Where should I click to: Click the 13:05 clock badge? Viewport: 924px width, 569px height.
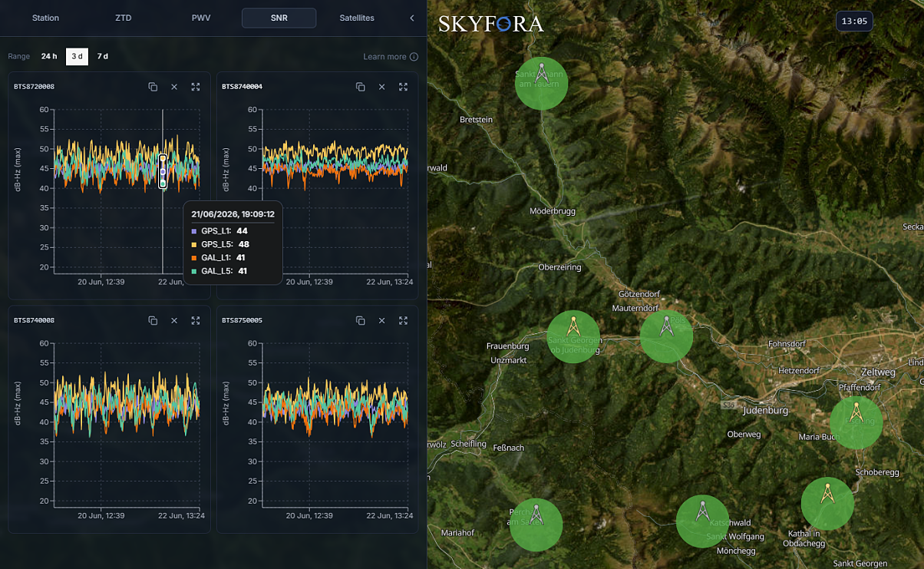(854, 22)
